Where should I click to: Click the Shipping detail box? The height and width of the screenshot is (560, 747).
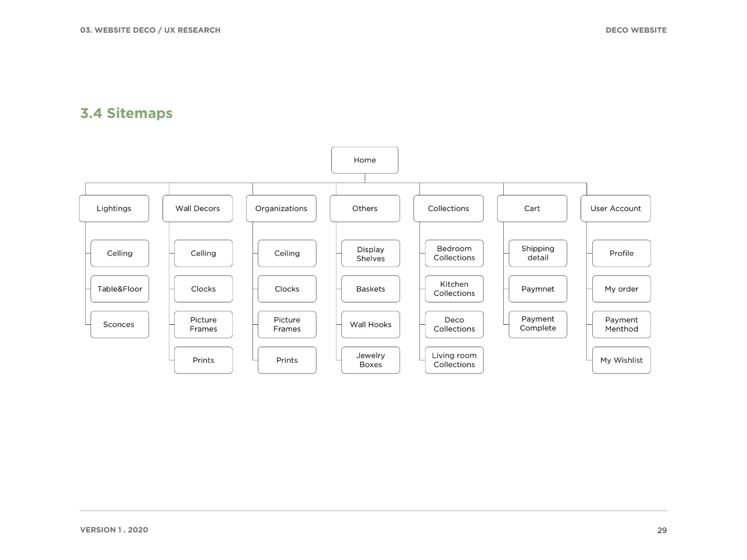point(538,254)
